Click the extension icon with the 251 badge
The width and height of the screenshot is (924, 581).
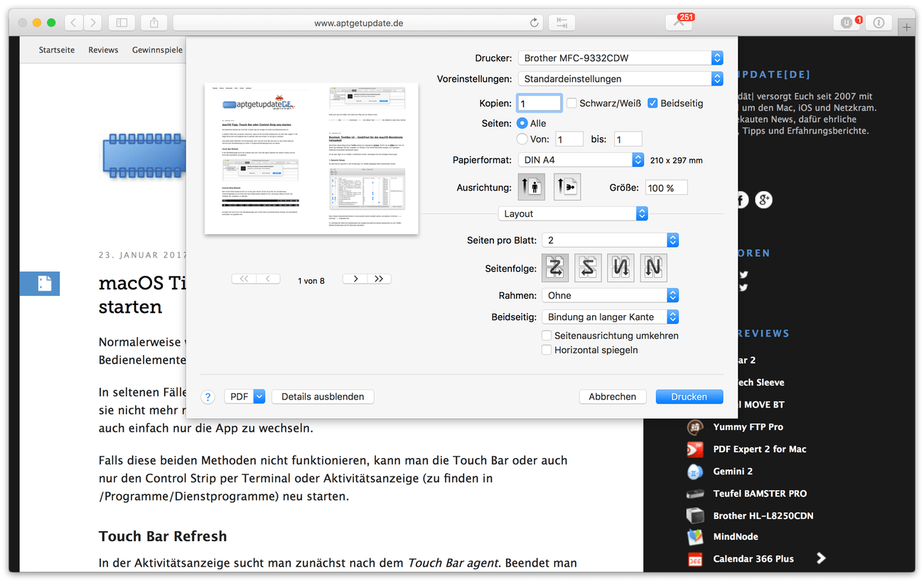pyautogui.click(x=679, y=23)
